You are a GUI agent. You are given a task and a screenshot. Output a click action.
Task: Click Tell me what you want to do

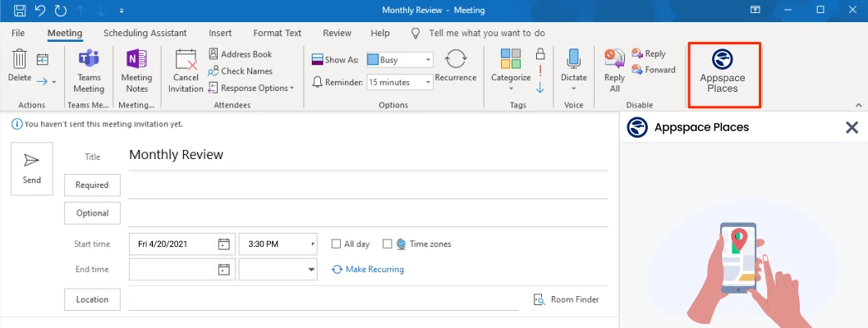487,33
